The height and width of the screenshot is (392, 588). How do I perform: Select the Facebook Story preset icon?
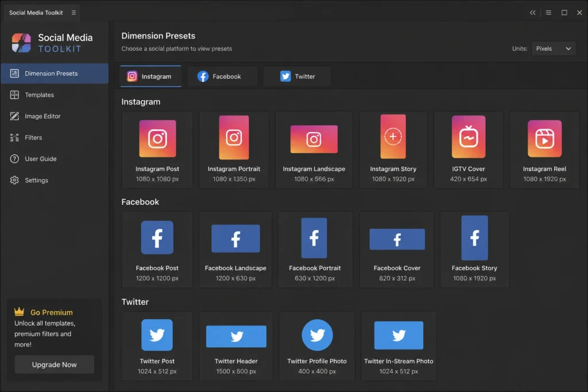474,238
